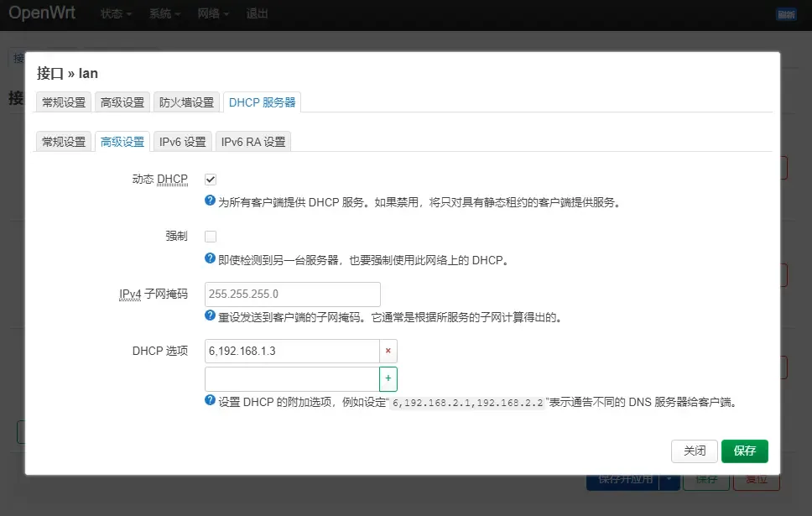Uncheck the 动态 DHCP checkbox
Viewport: 812px width, 516px height.
[211, 180]
